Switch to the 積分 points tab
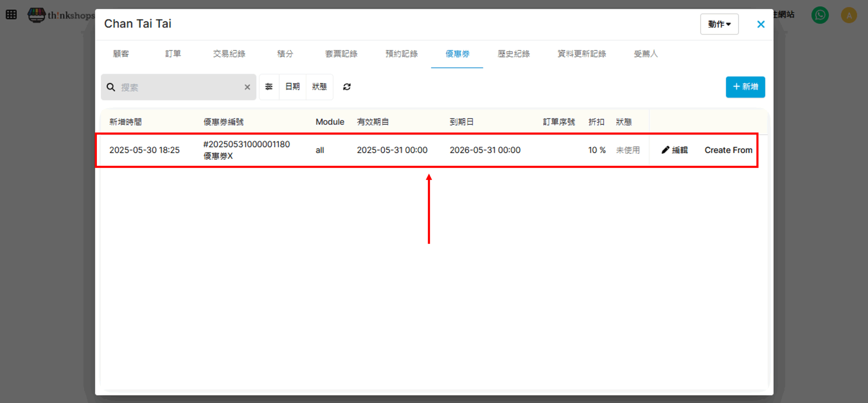Screen dimensions: 868x403 point(285,54)
